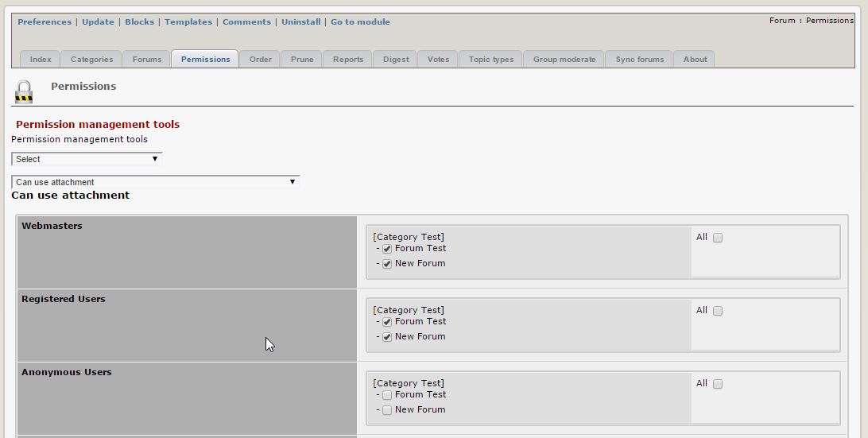Click the Forum breadcrumb link

pos(782,21)
